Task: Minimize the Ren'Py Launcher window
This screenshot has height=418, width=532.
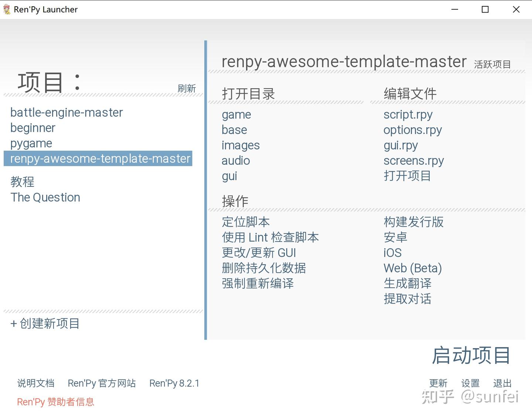Action: [x=455, y=10]
